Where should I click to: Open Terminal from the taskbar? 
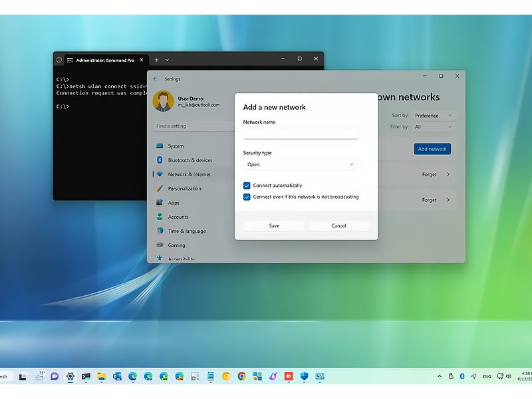coord(86,376)
